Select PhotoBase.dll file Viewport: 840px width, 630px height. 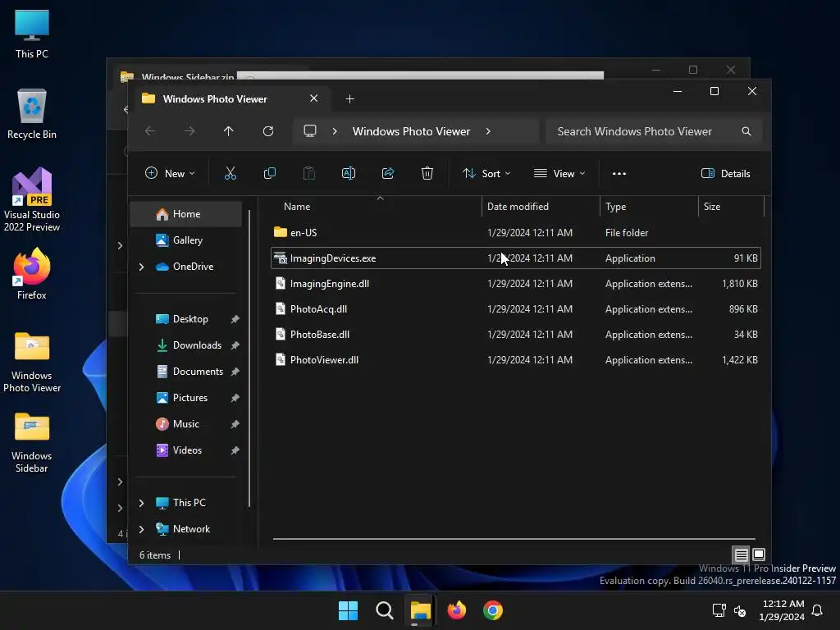pos(515,335)
